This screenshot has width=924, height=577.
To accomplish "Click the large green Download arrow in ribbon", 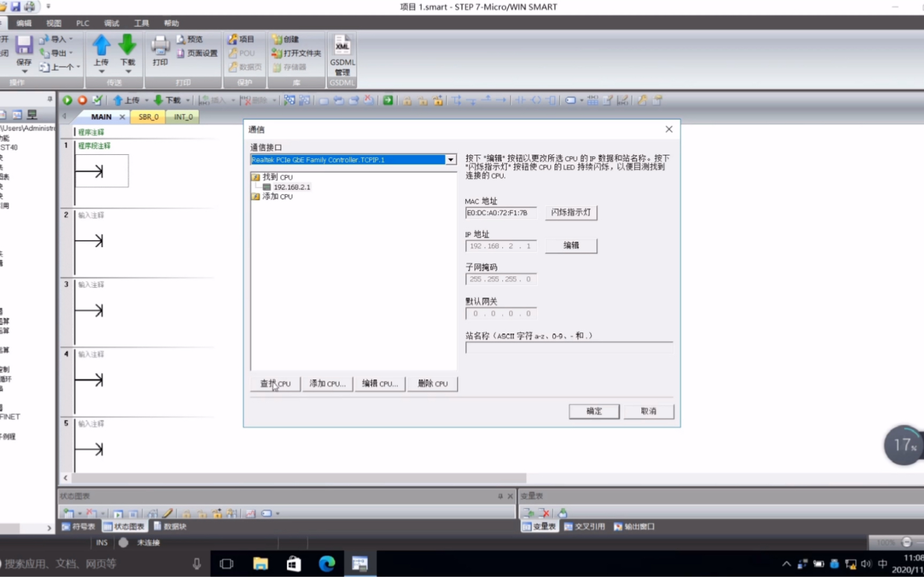I will click(x=127, y=45).
